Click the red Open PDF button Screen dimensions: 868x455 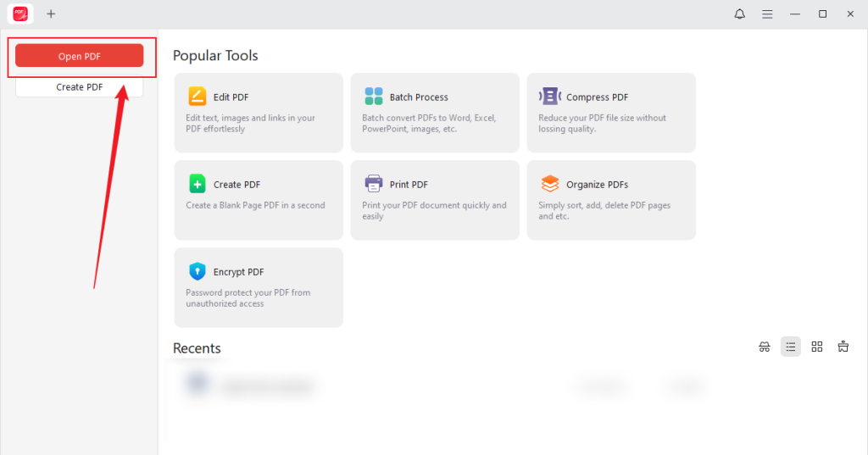(x=80, y=56)
